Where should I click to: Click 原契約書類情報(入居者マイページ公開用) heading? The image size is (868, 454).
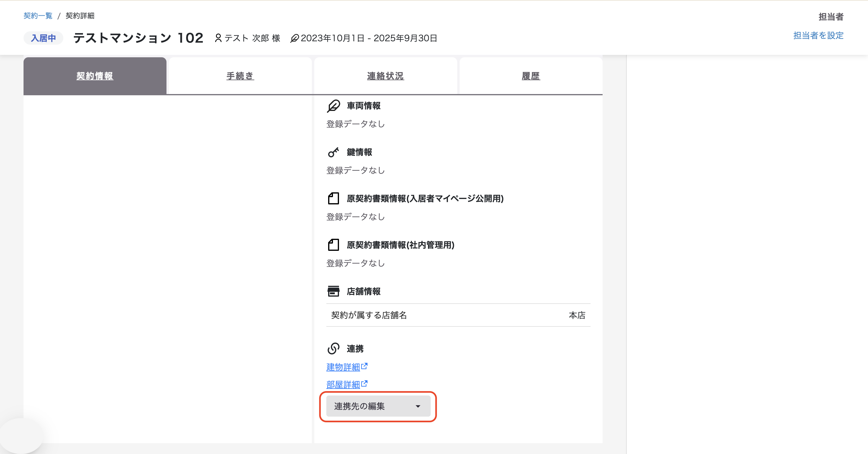[x=425, y=198]
